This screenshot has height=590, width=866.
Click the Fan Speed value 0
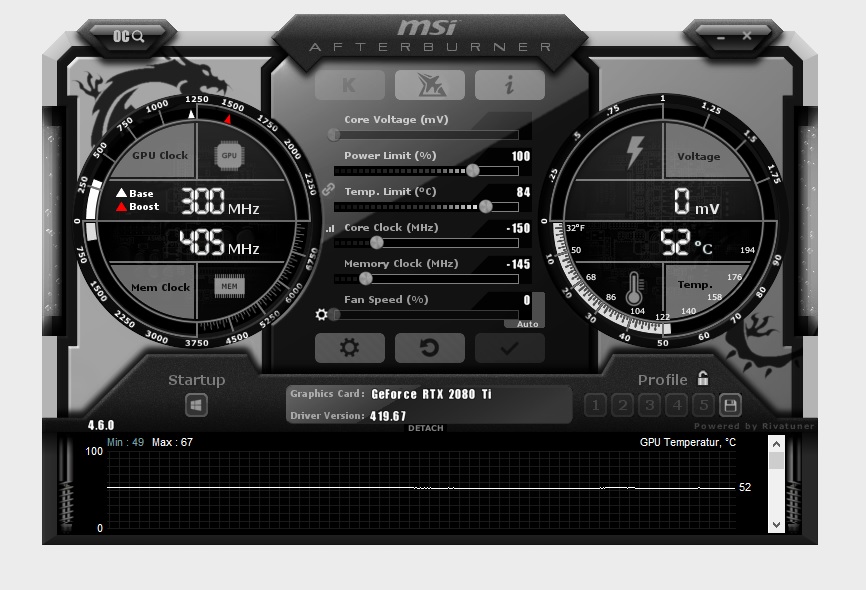(527, 300)
